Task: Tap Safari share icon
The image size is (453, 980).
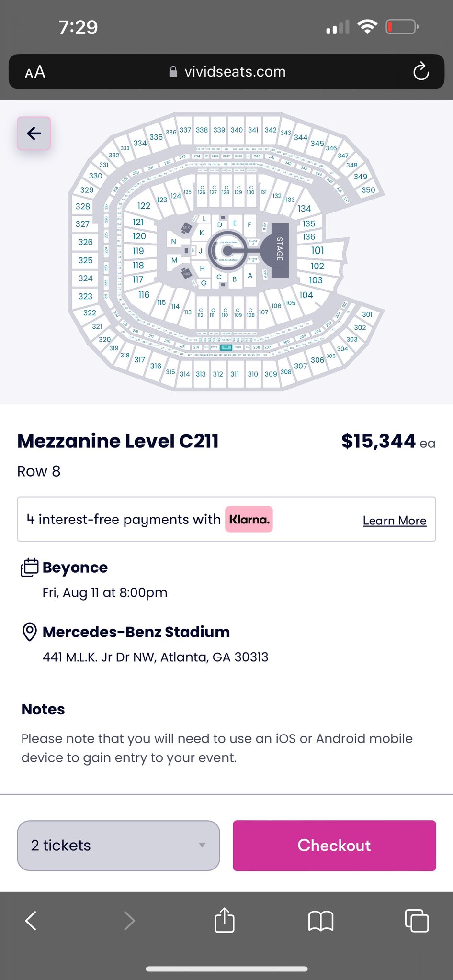Action: tap(224, 920)
